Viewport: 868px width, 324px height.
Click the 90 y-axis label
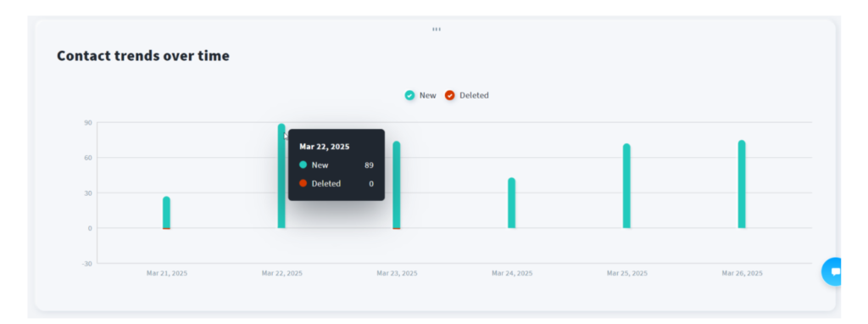tap(88, 122)
